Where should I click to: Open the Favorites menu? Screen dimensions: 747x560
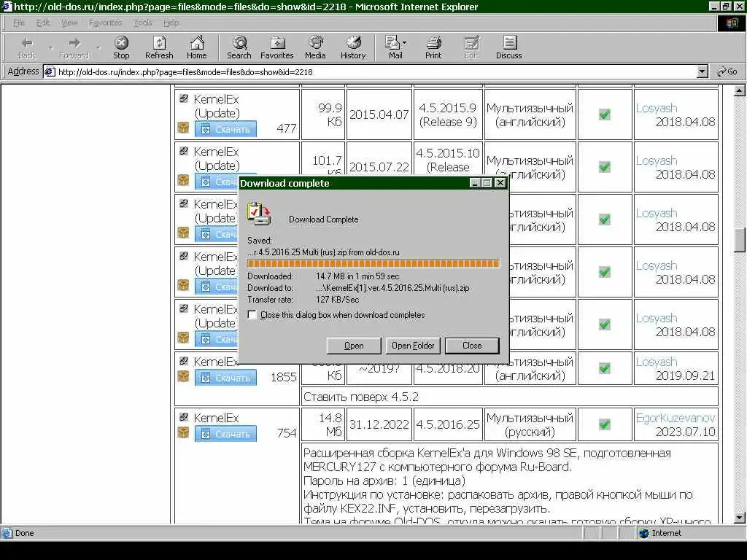tap(105, 23)
